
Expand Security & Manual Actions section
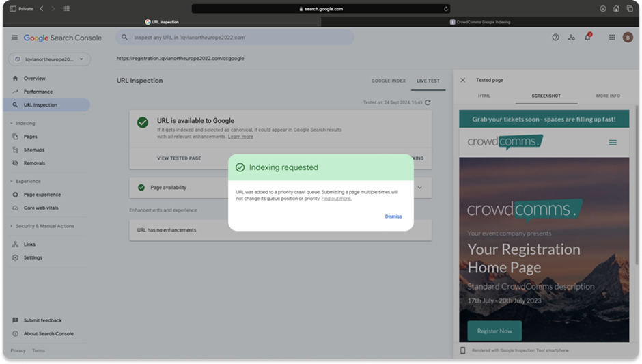click(x=11, y=226)
